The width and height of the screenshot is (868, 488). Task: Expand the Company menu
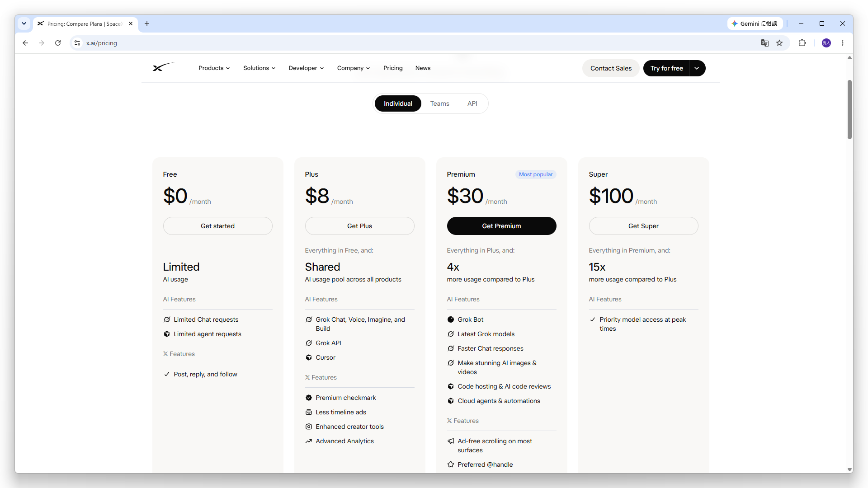point(354,68)
